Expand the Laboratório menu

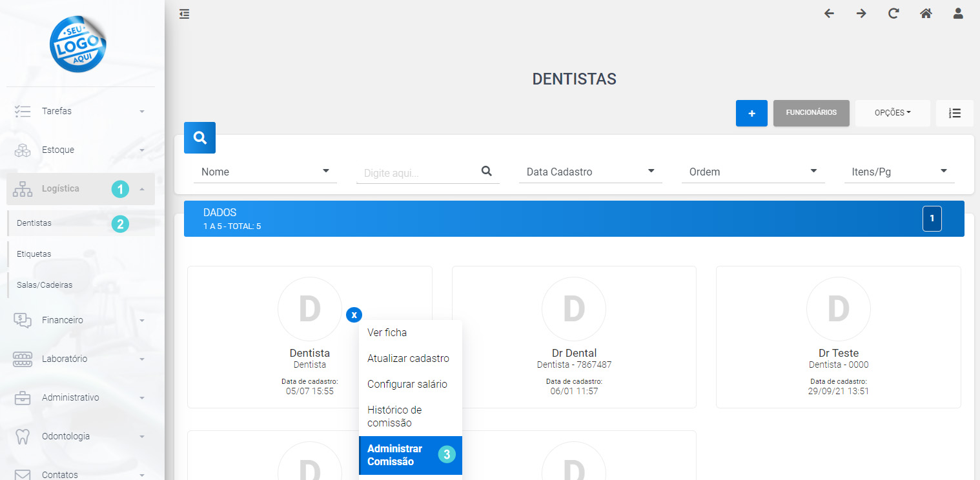click(81, 359)
